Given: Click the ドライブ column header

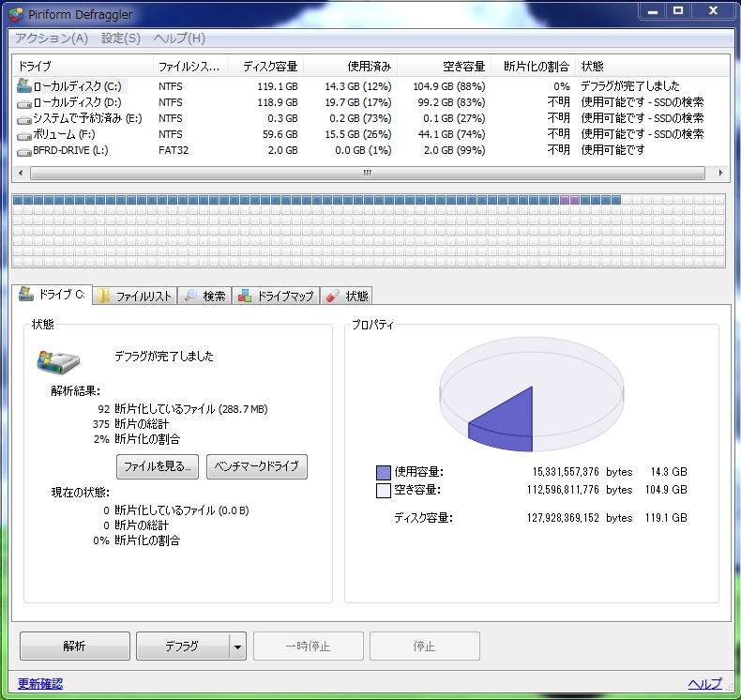Looking at the screenshot, I should coord(83,67).
